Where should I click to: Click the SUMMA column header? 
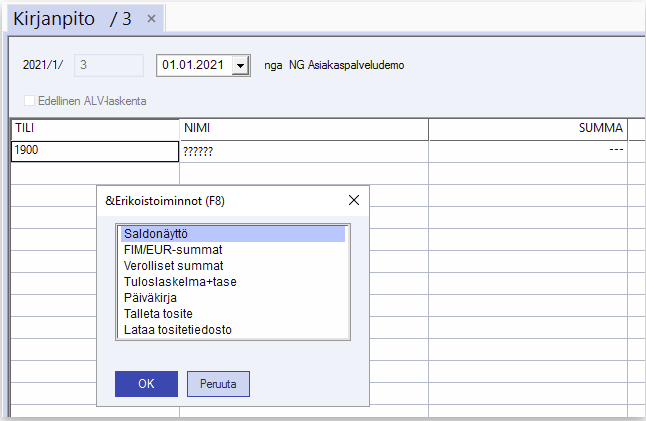[x=527, y=129]
